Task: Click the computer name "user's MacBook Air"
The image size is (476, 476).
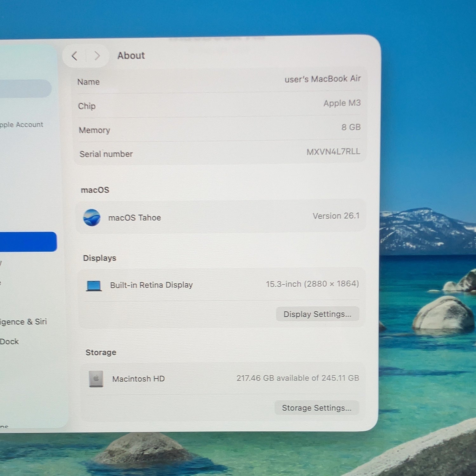Action: click(x=322, y=79)
